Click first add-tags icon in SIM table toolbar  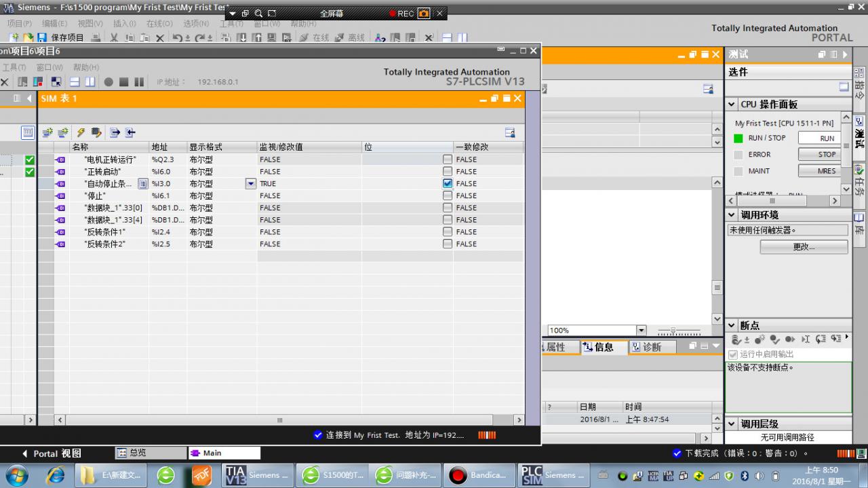pyautogui.click(x=47, y=132)
